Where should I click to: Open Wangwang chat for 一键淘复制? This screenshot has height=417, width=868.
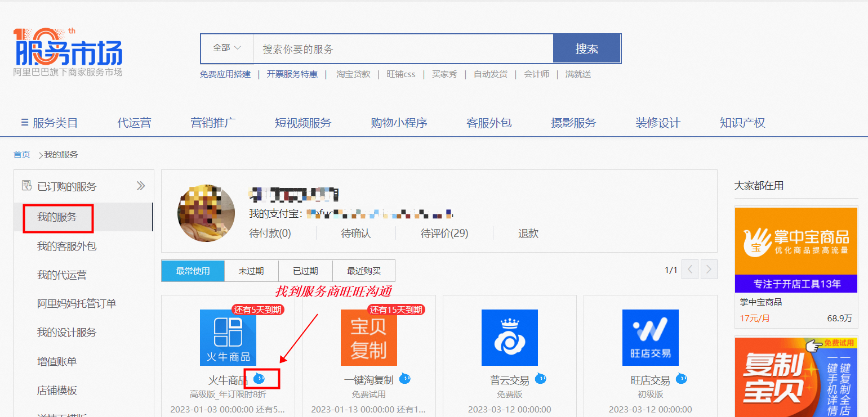coord(405,378)
